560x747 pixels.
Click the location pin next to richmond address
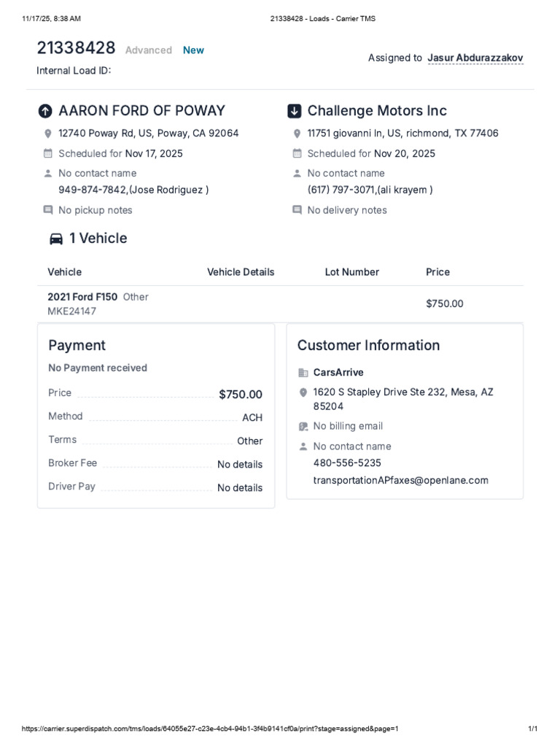[297, 133]
